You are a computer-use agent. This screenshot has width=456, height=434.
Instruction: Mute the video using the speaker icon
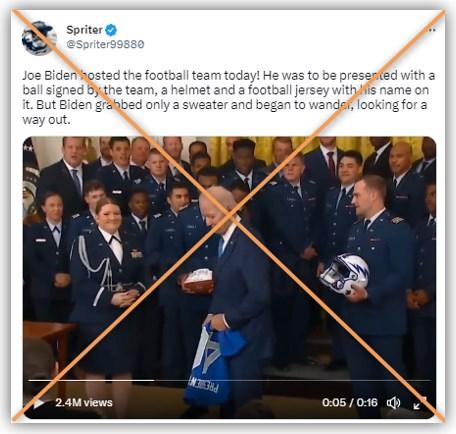[x=393, y=403]
